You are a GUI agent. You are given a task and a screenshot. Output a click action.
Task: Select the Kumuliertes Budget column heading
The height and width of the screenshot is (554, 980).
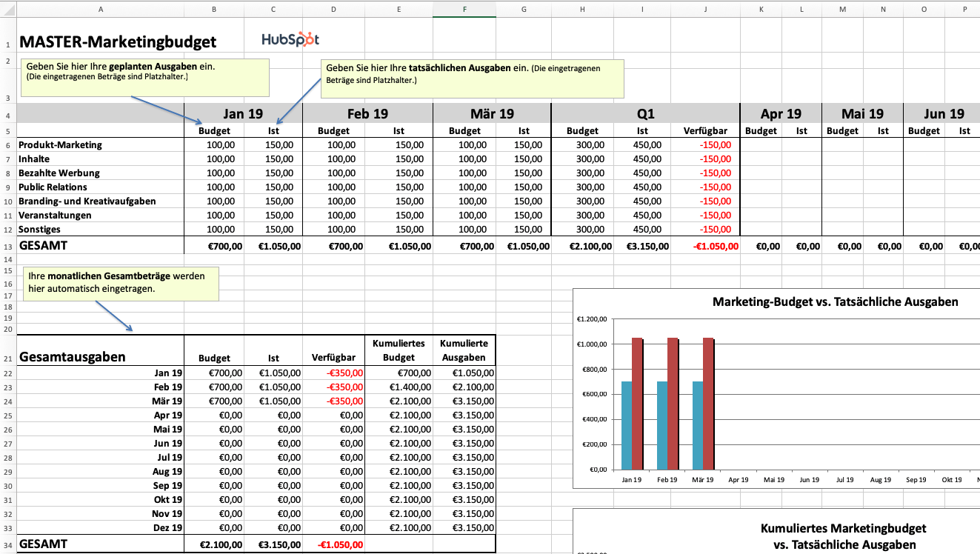tap(399, 350)
